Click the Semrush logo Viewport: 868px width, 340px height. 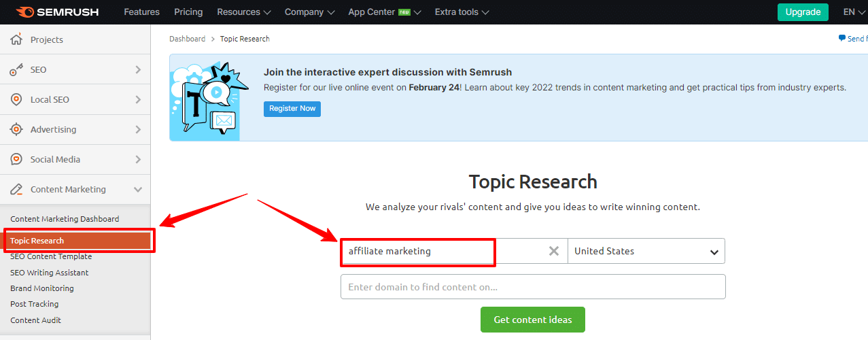coord(57,12)
